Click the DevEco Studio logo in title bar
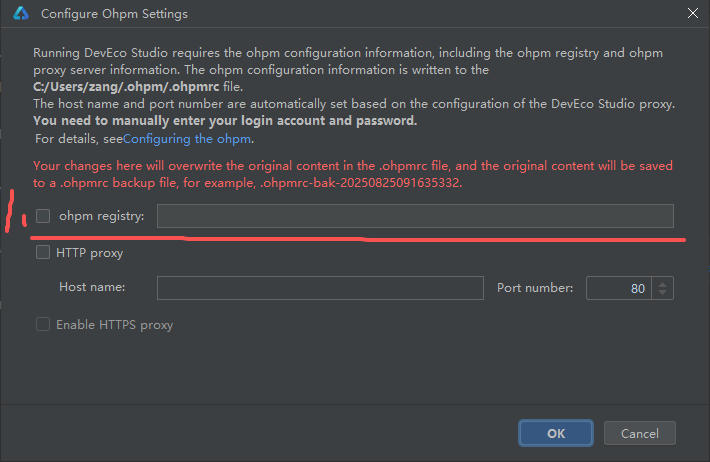This screenshot has width=710, height=462. (19, 14)
